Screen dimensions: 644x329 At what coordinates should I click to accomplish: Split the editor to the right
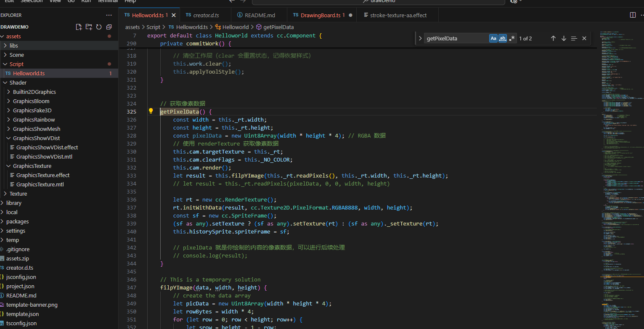tap(633, 15)
